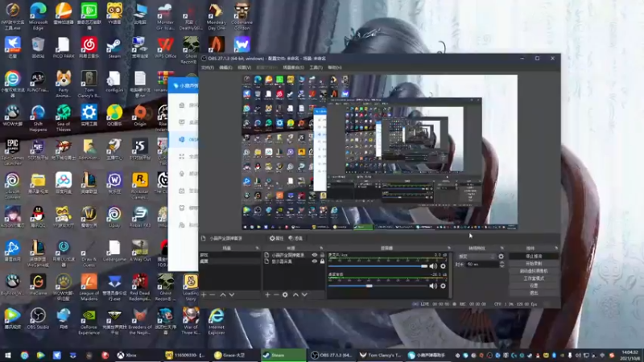This screenshot has width=644, height=362.
Task: Open the 视图(V) menu in OBS
Action: pyautogui.click(x=244, y=68)
